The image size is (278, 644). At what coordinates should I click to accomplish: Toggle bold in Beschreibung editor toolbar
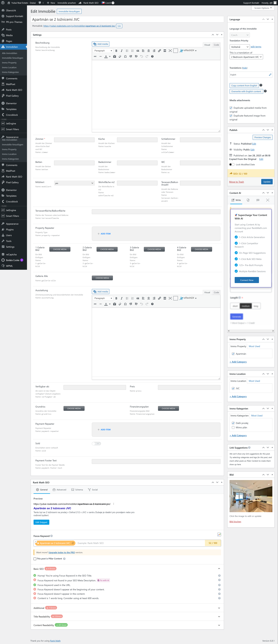coord(116,51)
